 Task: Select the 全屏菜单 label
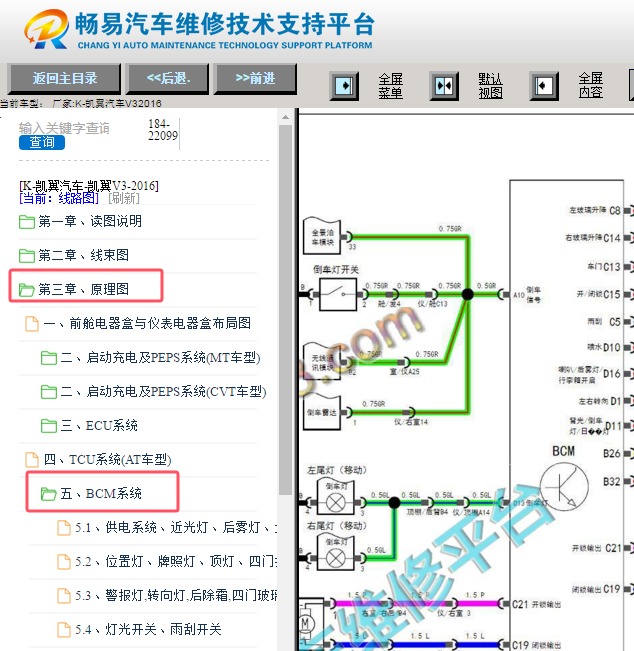click(x=390, y=86)
